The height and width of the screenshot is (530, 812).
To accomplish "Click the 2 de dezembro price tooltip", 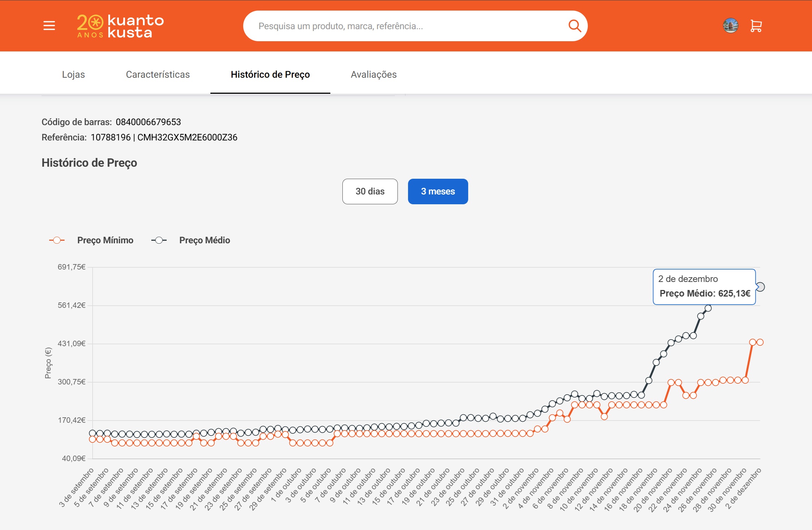I will pyautogui.click(x=704, y=287).
